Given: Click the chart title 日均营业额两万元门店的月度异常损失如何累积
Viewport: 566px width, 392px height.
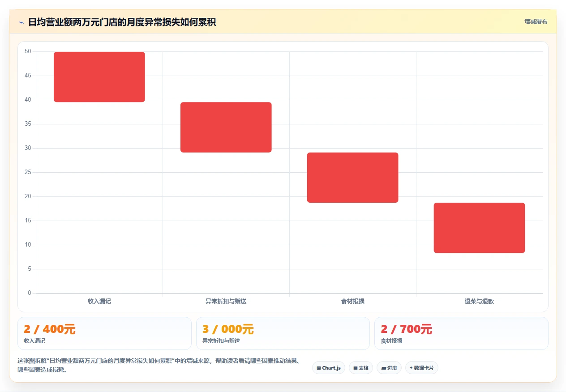Looking at the screenshot, I should [122, 22].
